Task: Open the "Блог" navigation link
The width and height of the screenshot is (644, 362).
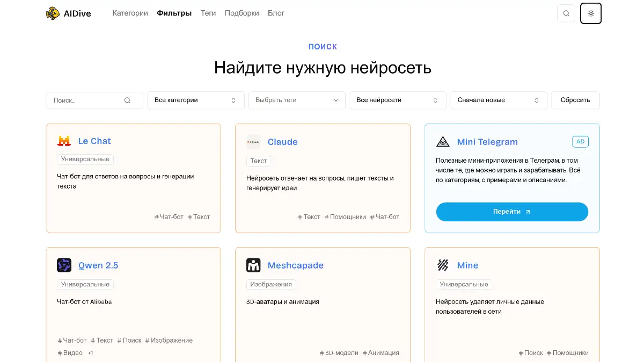Action: pyautogui.click(x=276, y=13)
